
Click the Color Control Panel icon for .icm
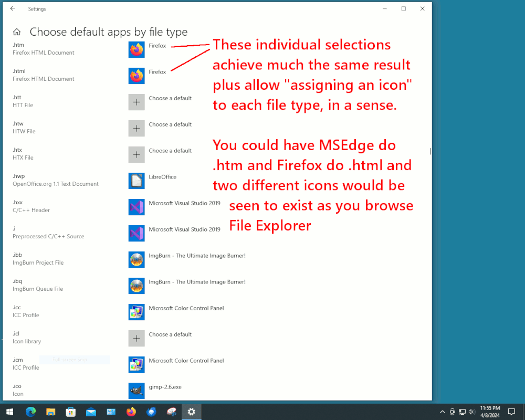point(136,365)
